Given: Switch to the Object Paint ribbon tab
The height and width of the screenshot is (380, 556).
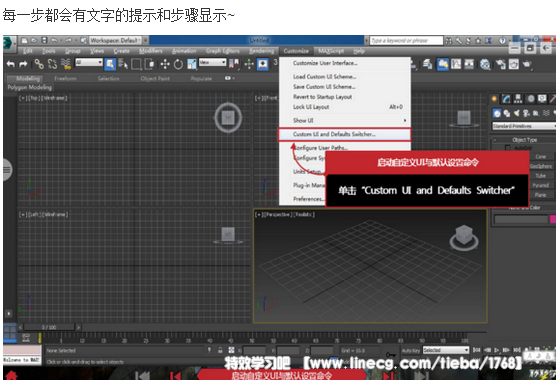Looking at the screenshot, I should pos(155,78).
